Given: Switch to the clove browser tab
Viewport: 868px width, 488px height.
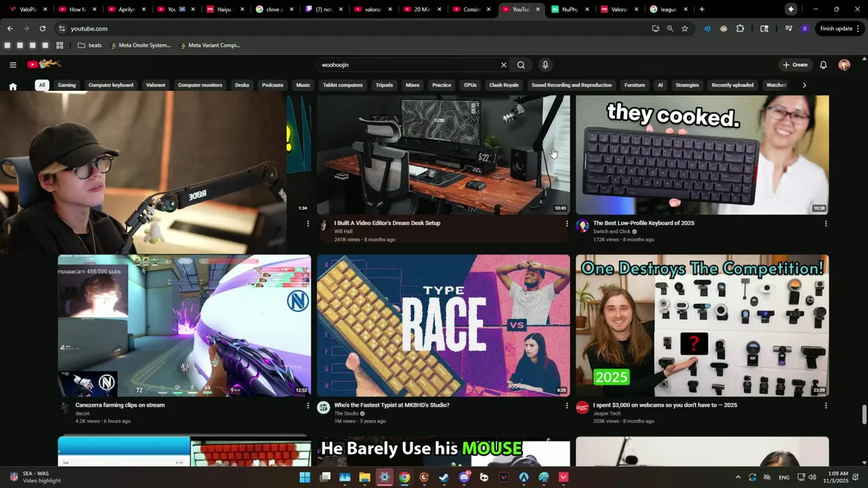Looking at the screenshot, I should [x=273, y=9].
